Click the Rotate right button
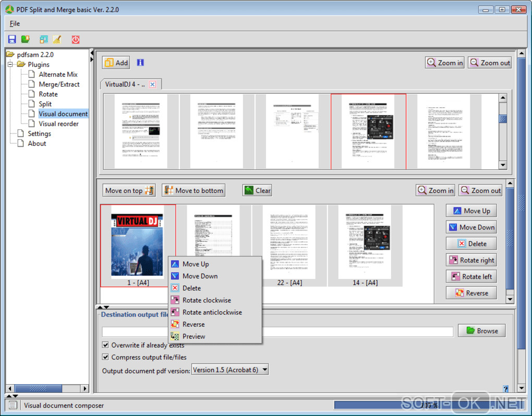The image size is (532, 416). (x=471, y=260)
